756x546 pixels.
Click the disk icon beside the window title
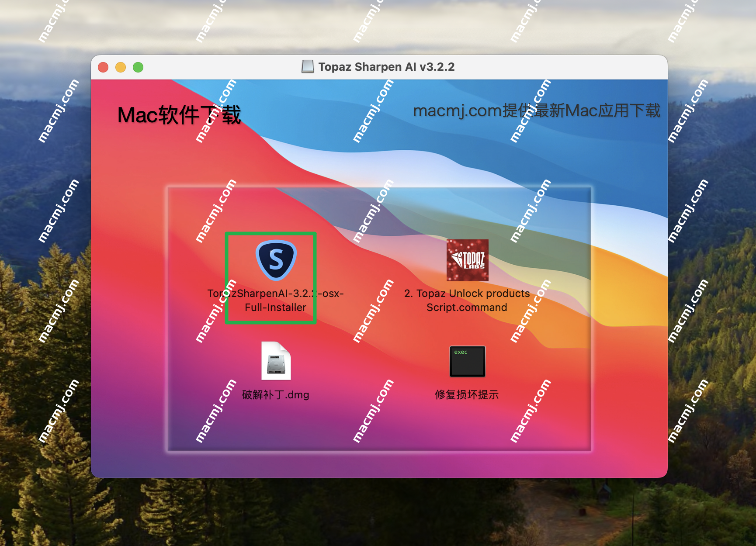click(308, 67)
